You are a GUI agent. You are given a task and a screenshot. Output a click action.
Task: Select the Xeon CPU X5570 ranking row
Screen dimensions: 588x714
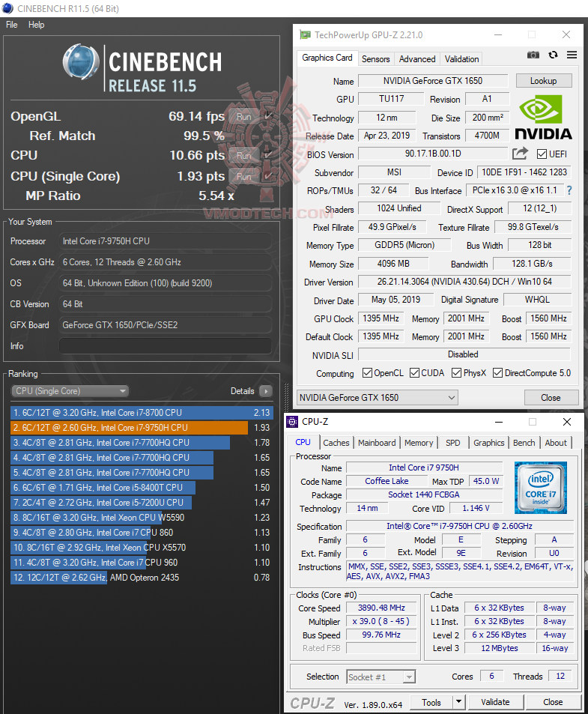(142, 548)
